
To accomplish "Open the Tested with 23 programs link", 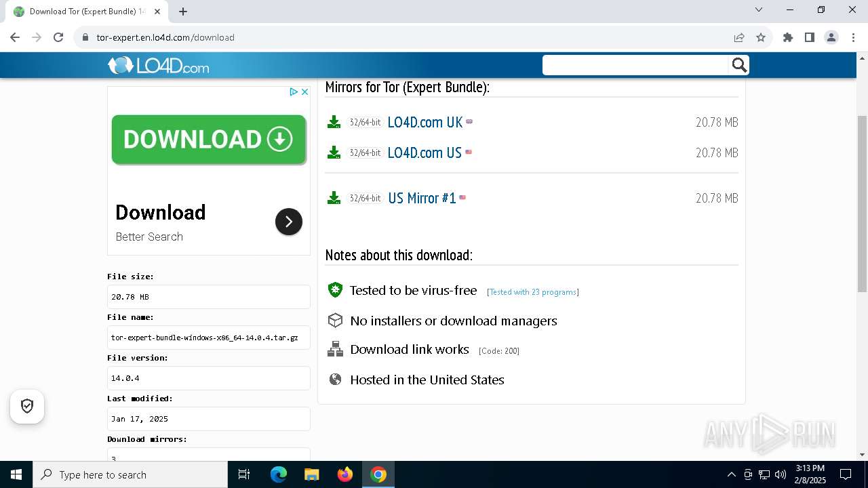I will pos(533,292).
